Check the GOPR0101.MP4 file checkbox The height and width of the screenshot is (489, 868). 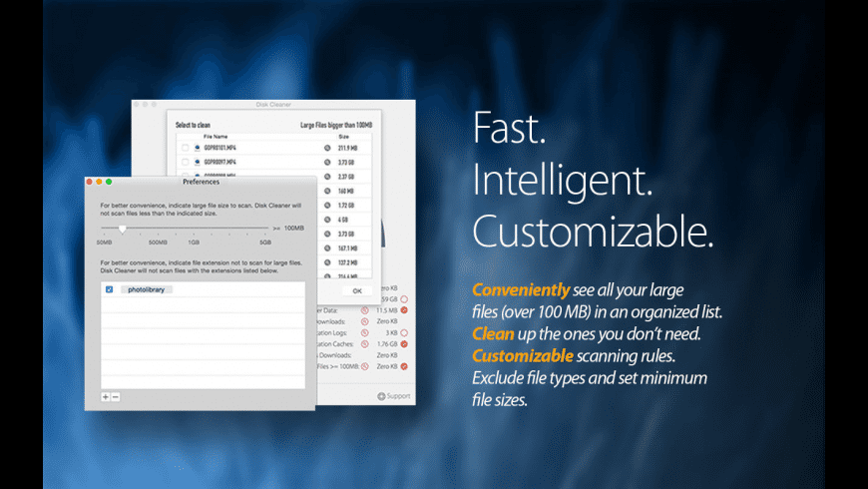(x=185, y=148)
